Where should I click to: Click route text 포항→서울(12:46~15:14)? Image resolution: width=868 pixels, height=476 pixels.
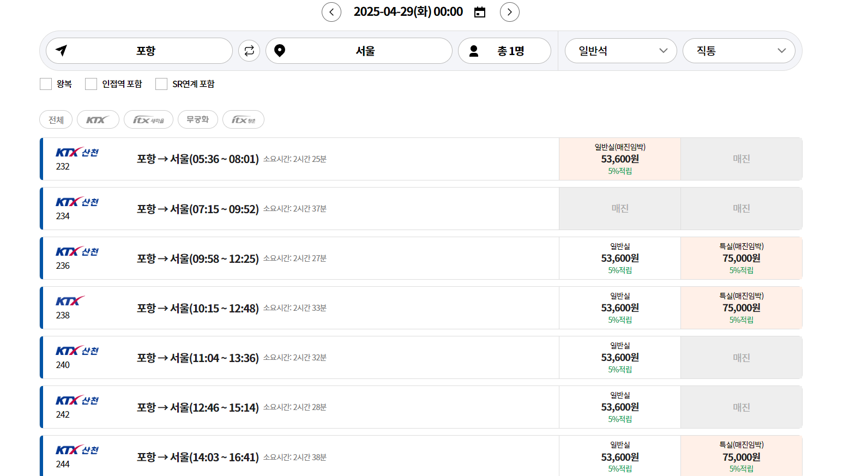pyautogui.click(x=198, y=407)
